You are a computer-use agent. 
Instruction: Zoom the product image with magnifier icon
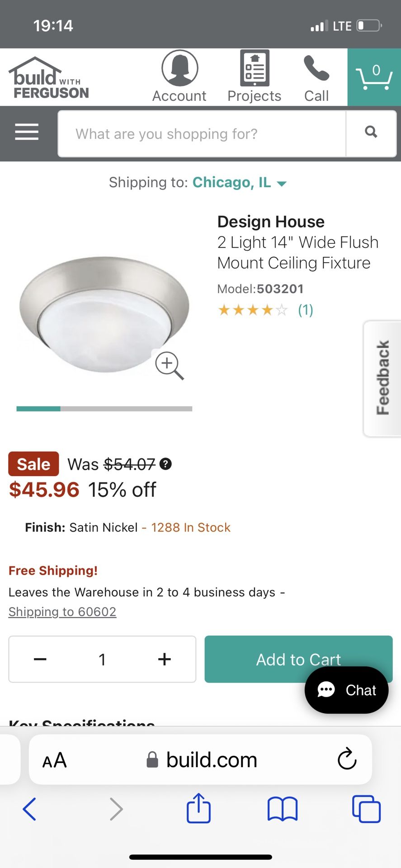170,365
